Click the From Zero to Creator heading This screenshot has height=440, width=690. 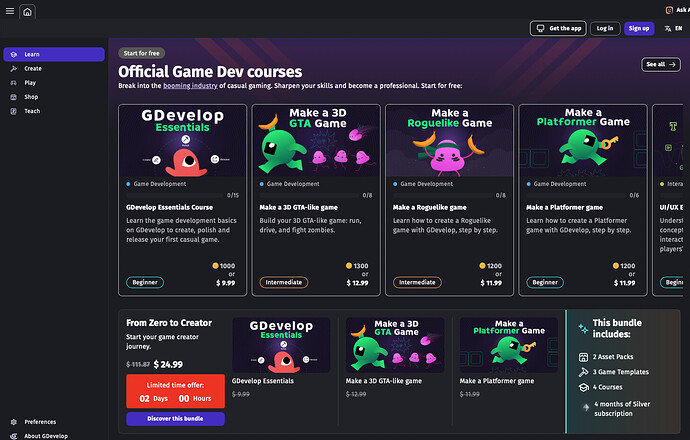click(x=169, y=323)
